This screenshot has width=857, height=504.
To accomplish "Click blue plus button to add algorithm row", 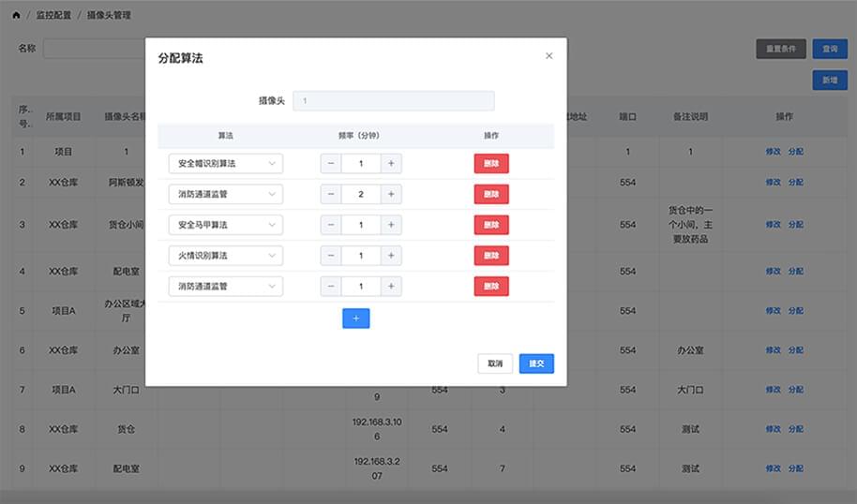I will point(355,319).
